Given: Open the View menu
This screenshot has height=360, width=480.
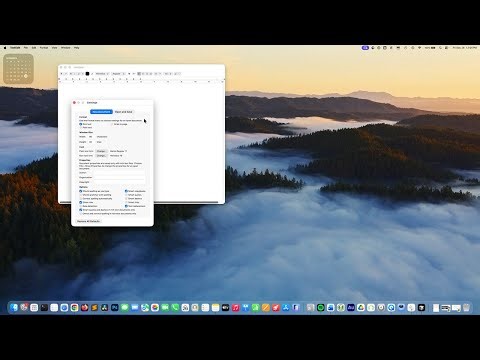Looking at the screenshot, I should [x=54, y=48].
